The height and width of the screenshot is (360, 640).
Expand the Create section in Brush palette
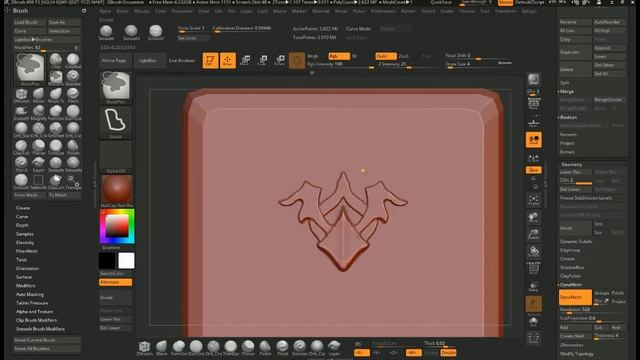pyautogui.click(x=23, y=208)
